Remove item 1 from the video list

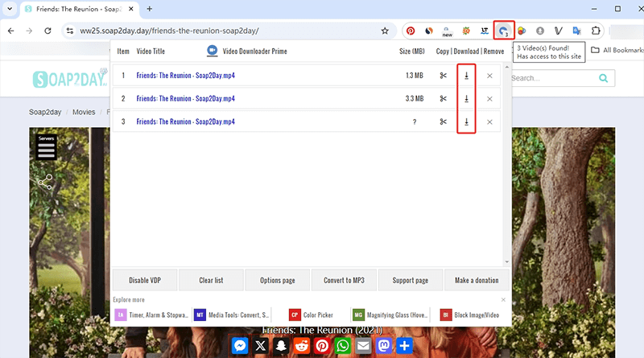(x=489, y=76)
